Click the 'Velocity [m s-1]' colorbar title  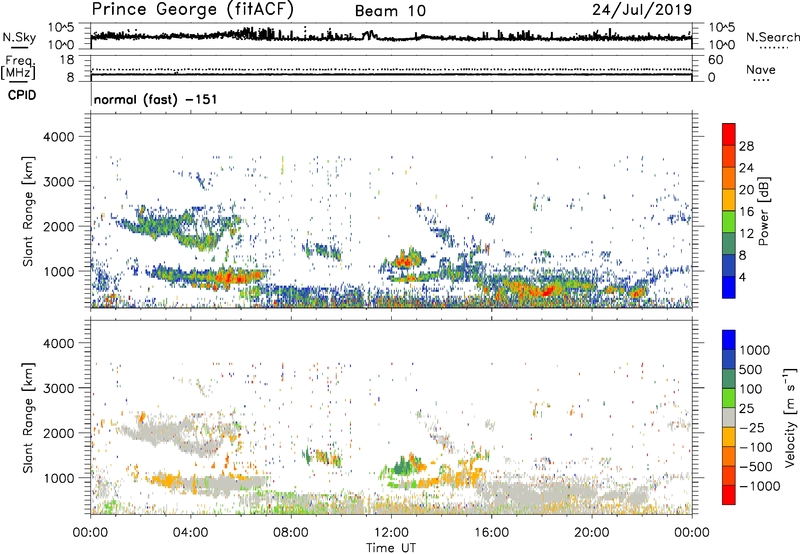tap(790, 417)
